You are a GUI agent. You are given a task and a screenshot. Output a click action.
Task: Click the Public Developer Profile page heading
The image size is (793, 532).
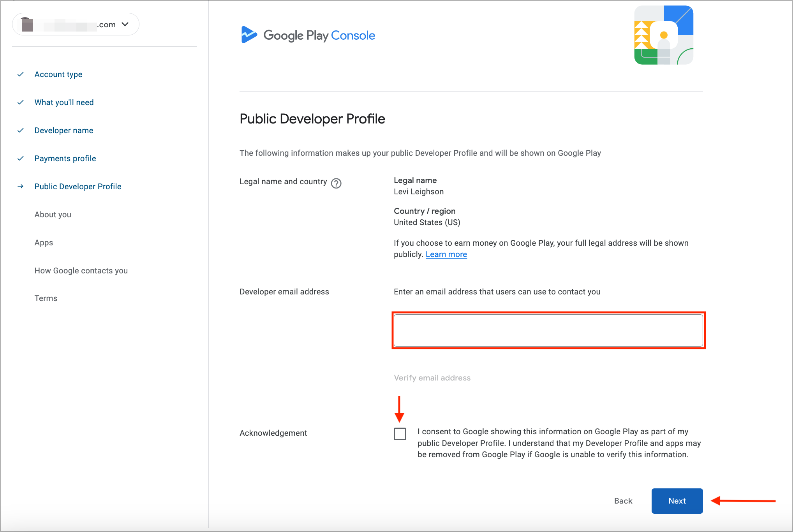(312, 119)
